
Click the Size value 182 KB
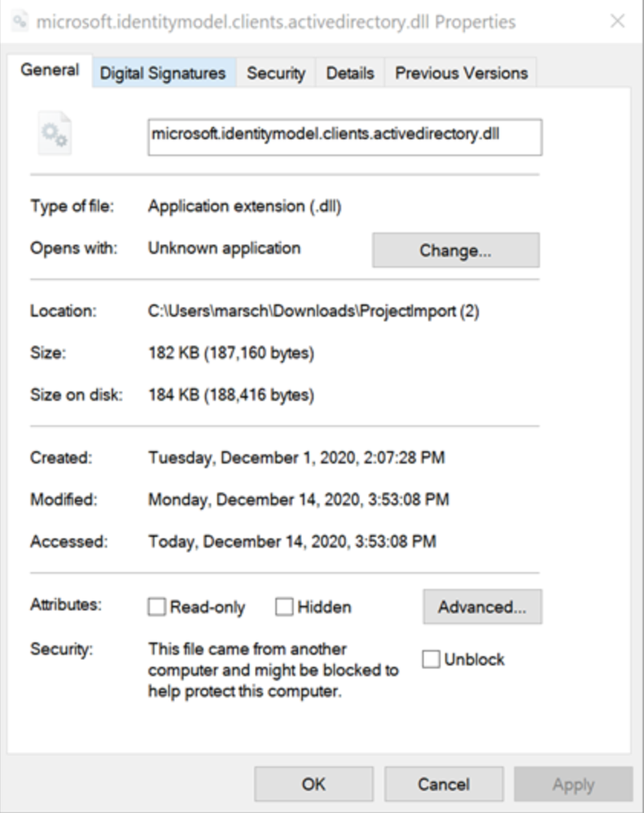pos(231,353)
